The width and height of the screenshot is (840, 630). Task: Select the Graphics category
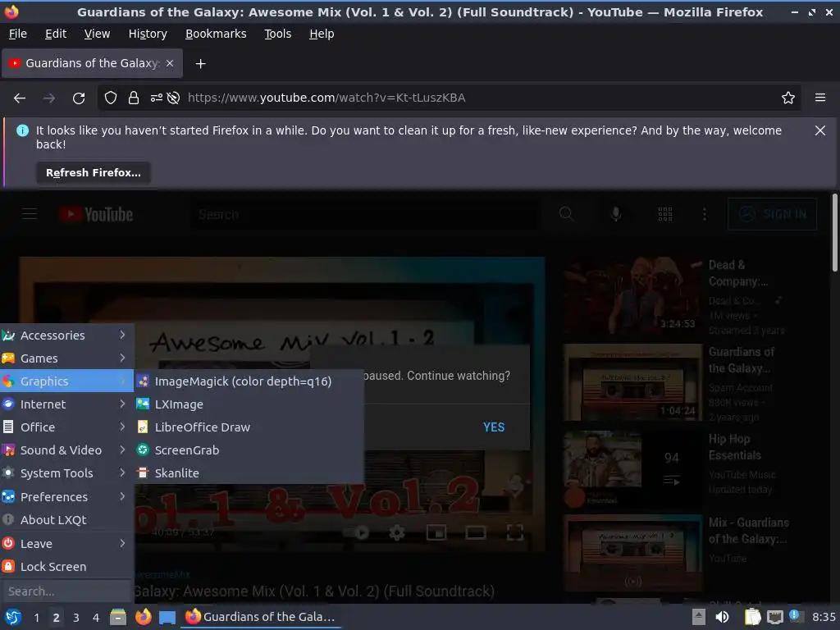tap(66, 381)
